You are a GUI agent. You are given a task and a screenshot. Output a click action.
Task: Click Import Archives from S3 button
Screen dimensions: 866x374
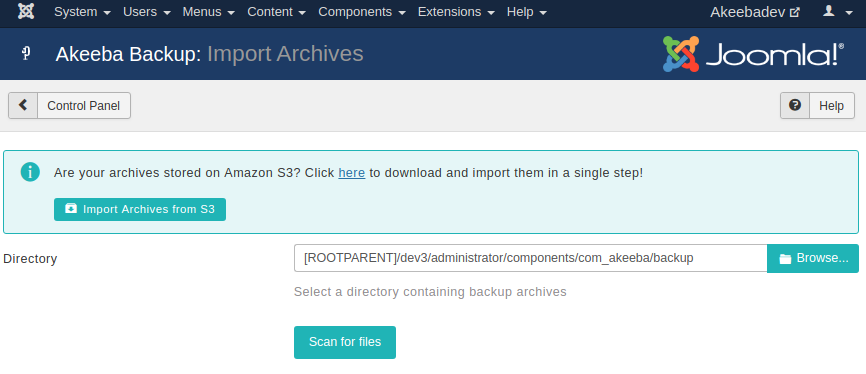(140, 209)
